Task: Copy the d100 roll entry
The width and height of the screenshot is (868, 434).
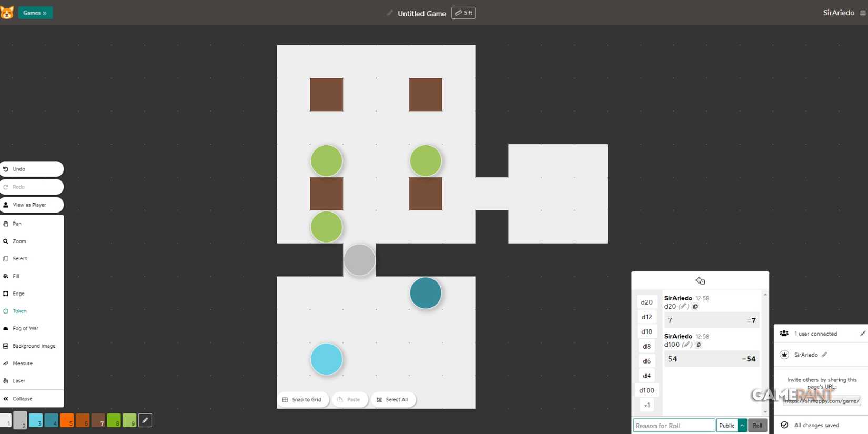Action: [699, 345]
